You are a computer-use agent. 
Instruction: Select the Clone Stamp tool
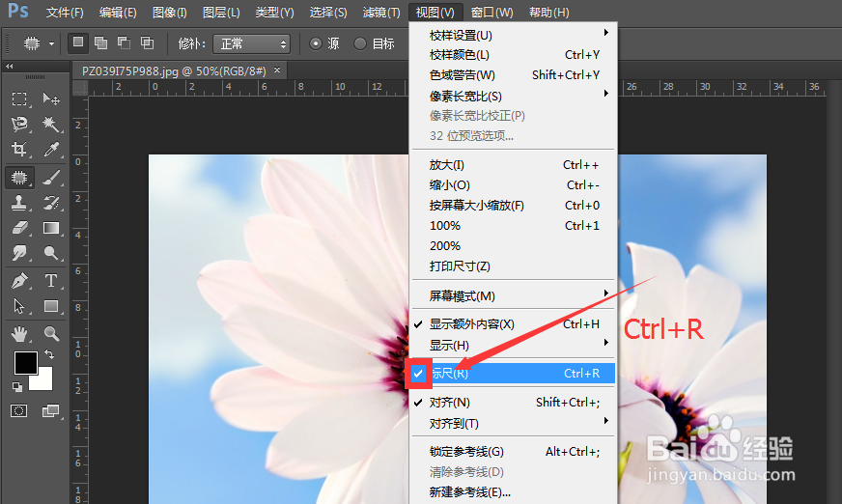[19, 203]
